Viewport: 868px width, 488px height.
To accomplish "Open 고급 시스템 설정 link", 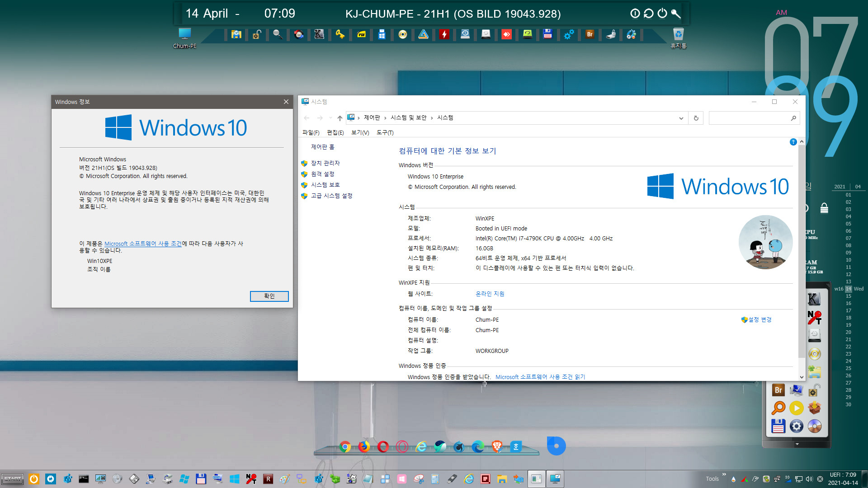I will click(331, 196).
